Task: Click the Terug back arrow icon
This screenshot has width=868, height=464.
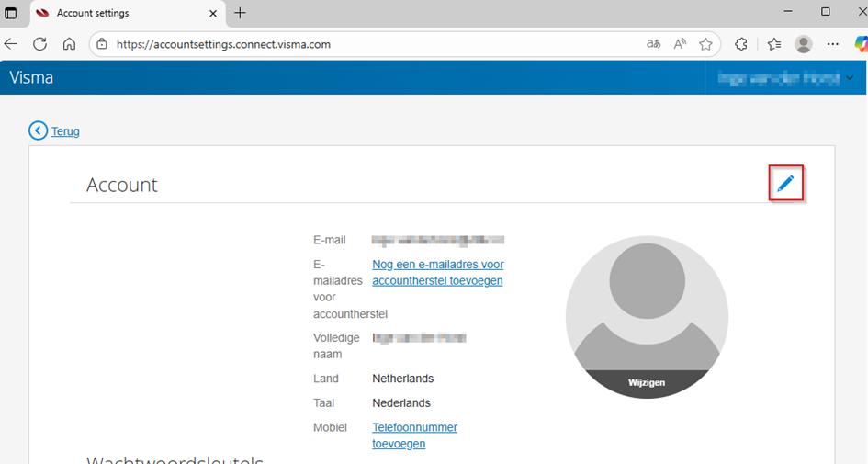Action: [x=38, y=130]
